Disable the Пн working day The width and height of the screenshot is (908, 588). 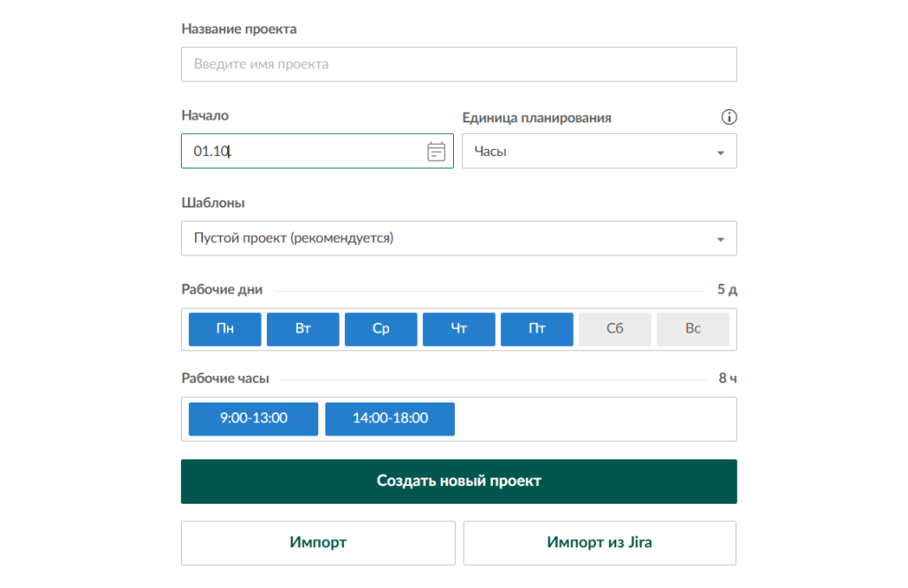coord(224,328)
